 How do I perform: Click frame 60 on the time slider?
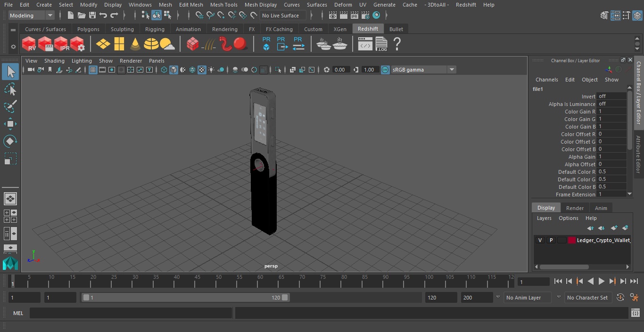(x=260, y=281)
